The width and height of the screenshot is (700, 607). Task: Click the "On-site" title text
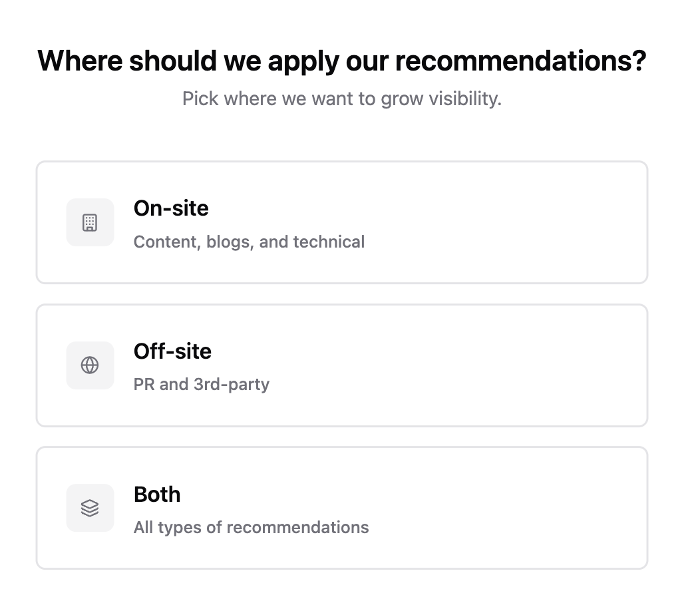[171, 208]
